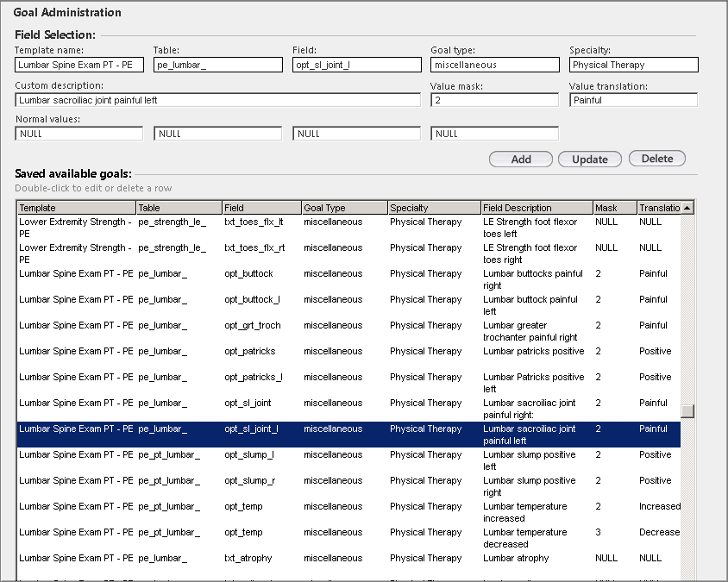728x582 pixels.
Task: Edit the Custom description field
Action: pyautogui.click(x=217, y=100)
